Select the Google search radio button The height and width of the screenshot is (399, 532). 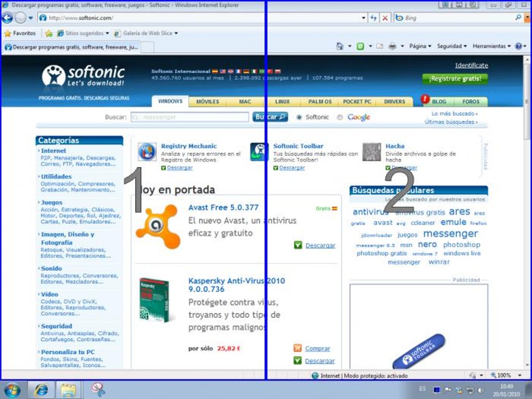[x=340, y=117]
